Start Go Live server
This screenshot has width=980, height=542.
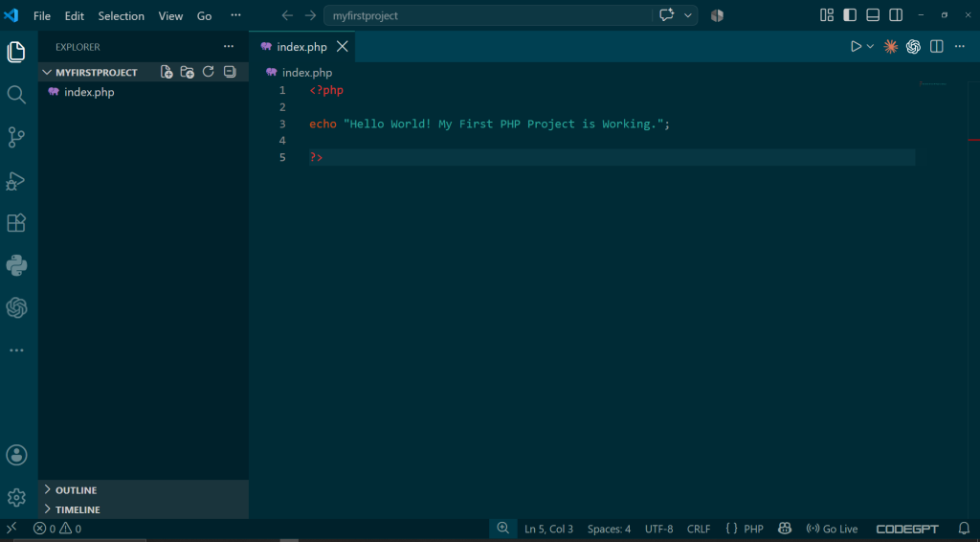[x=832, y=529]
